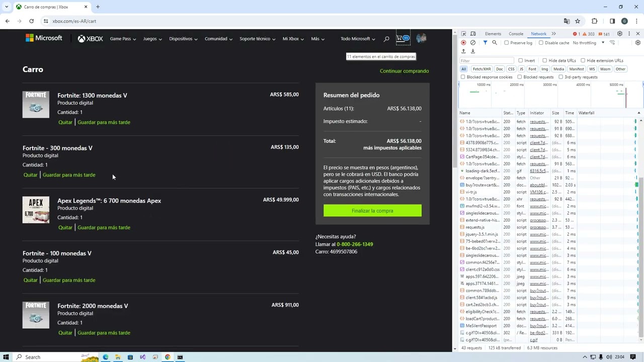Filter requests by Img type
This screenshot has width=644, height=362.
545,69
